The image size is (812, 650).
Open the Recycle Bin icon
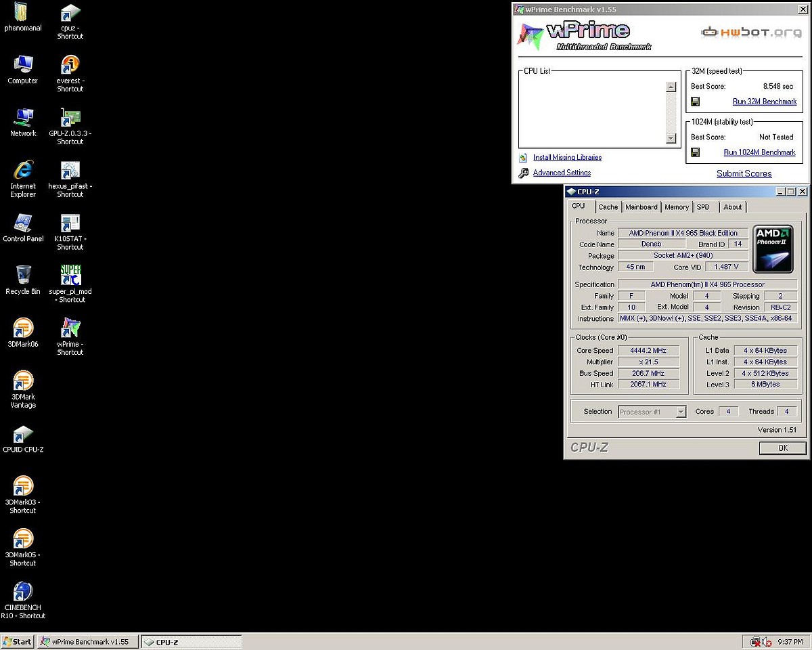(x=23, y=276)
